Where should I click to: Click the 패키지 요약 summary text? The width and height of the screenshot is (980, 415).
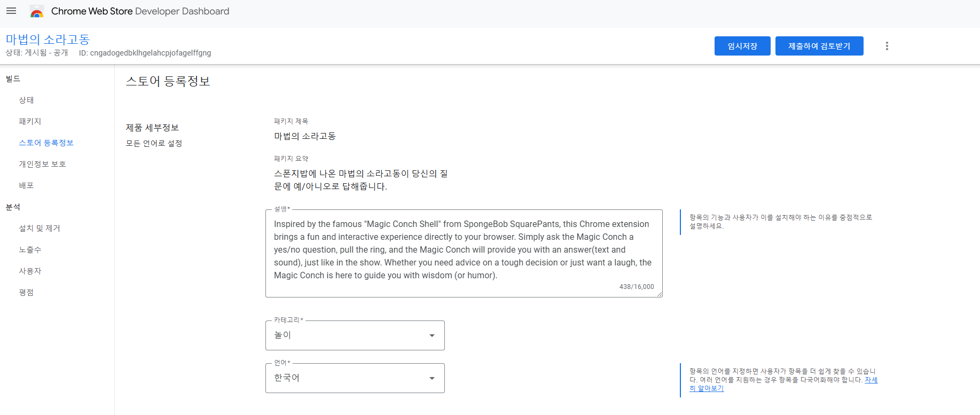tap(361, 180)
